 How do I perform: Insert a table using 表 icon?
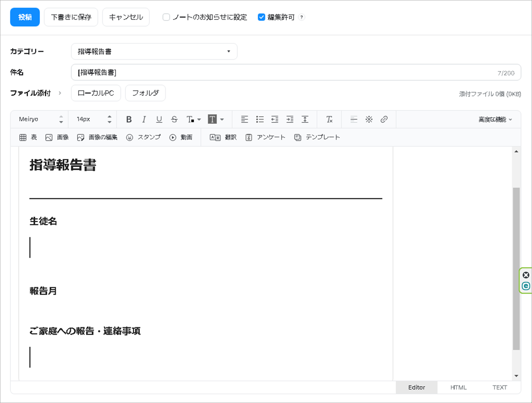[x=28, y=137]
